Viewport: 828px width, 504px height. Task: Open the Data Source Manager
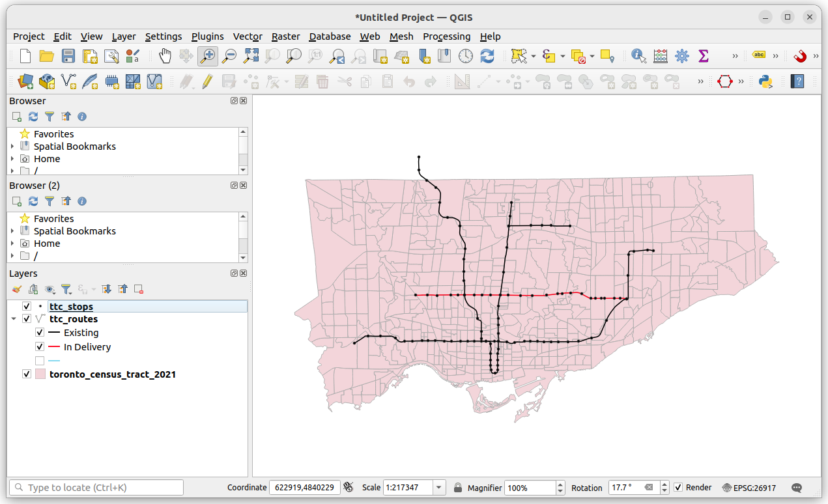coord(25,81)
